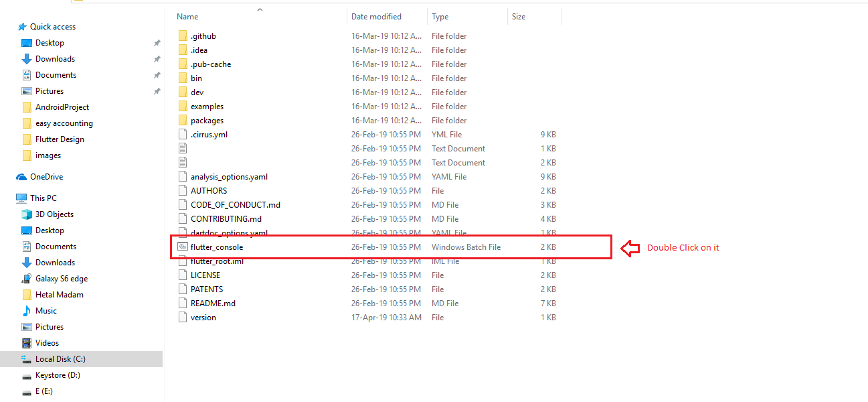Select the Galaxy S6 edge device icon

[27, 279]
